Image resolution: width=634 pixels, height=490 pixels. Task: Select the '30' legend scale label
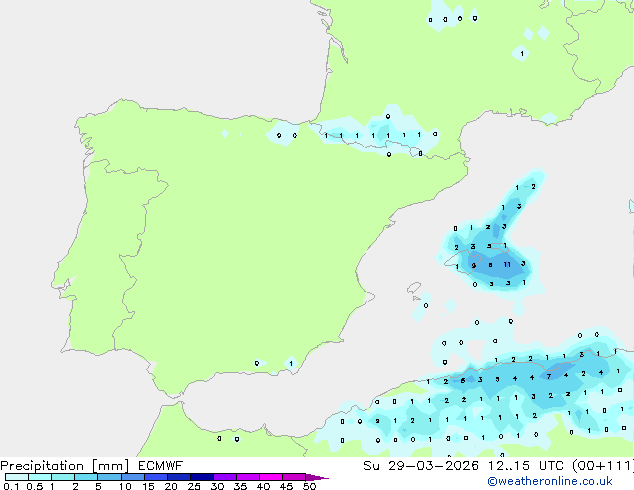click(x=218, y=486)
